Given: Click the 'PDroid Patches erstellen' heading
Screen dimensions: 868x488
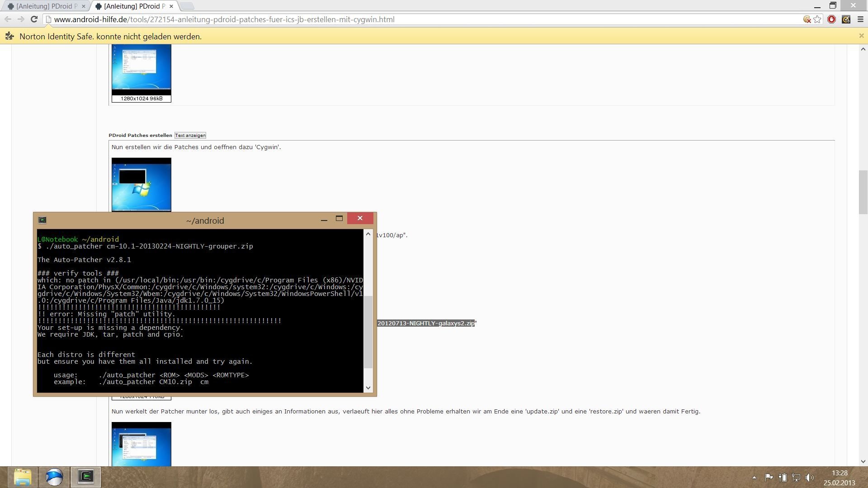Looking at the screenshot, I should [x=140, y=135].
